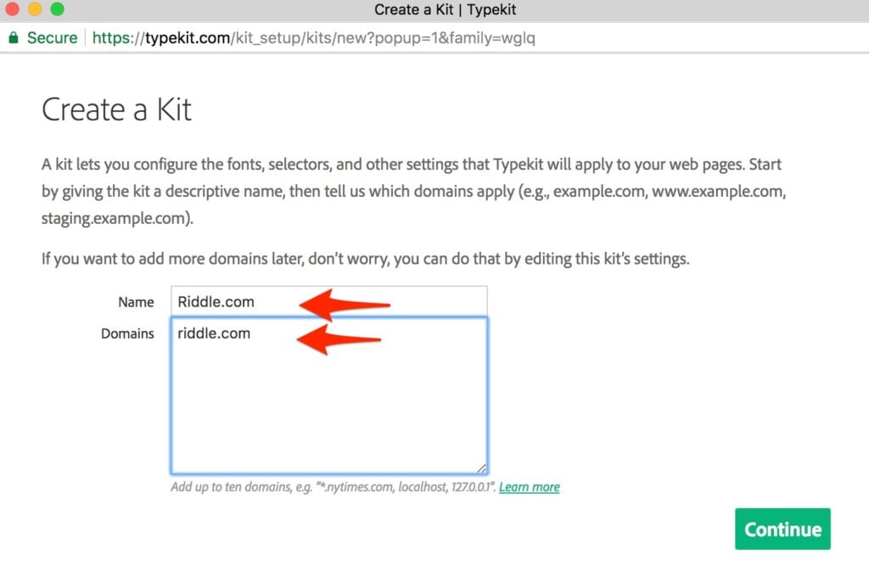Click the Create a Kit heading
869x588 pixels.
(x=116, y=109)
